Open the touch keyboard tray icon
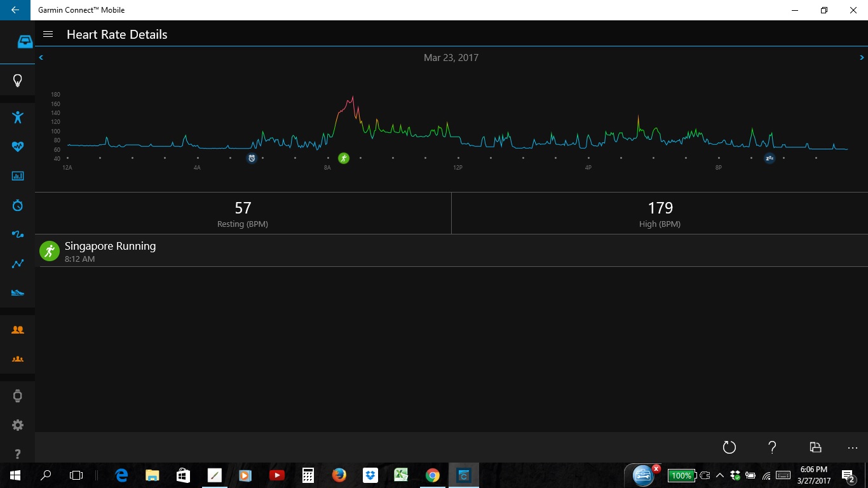 (x=783, y=475)
